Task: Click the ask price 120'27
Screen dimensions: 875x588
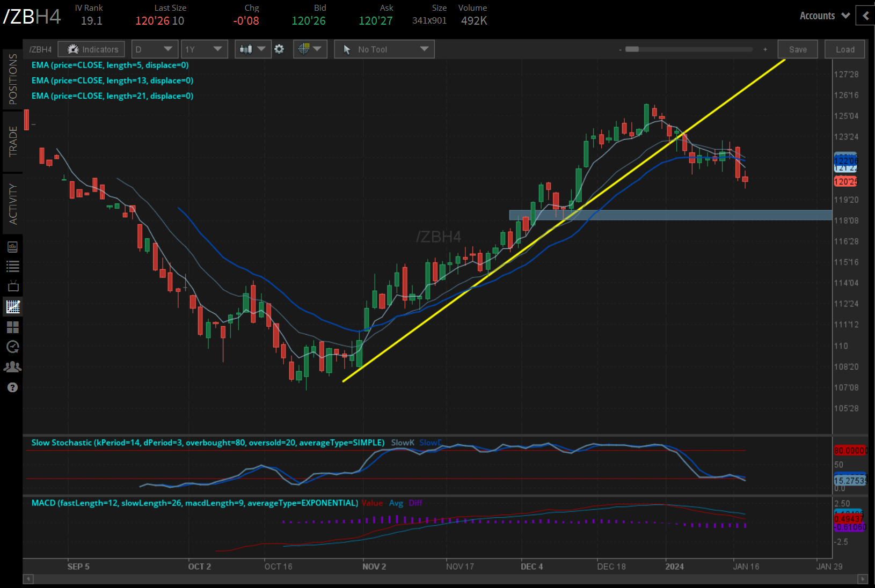Action: click(376, 21)
